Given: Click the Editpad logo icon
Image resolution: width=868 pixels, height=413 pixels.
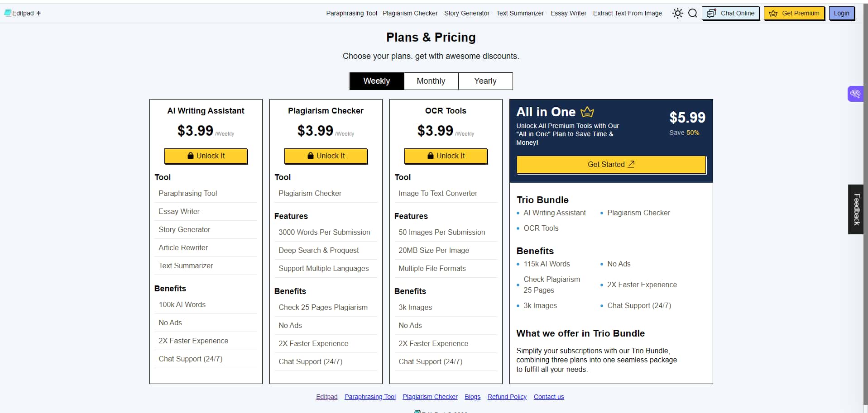Looking at the screenshot, I should (x=8, y=13).
